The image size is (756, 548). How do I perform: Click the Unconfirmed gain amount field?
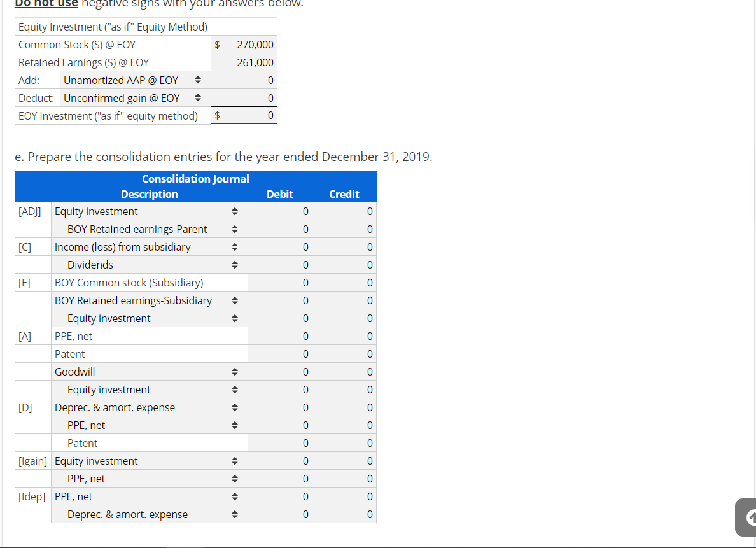(244, 98)
